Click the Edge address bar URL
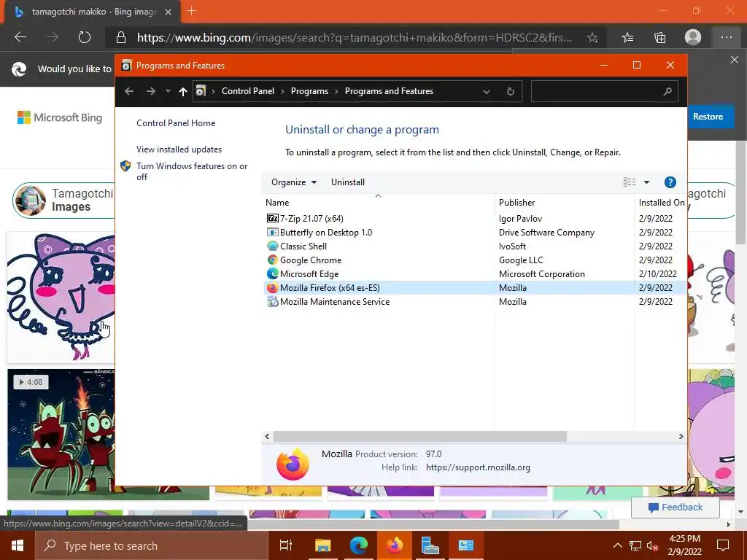 [354, 38]
